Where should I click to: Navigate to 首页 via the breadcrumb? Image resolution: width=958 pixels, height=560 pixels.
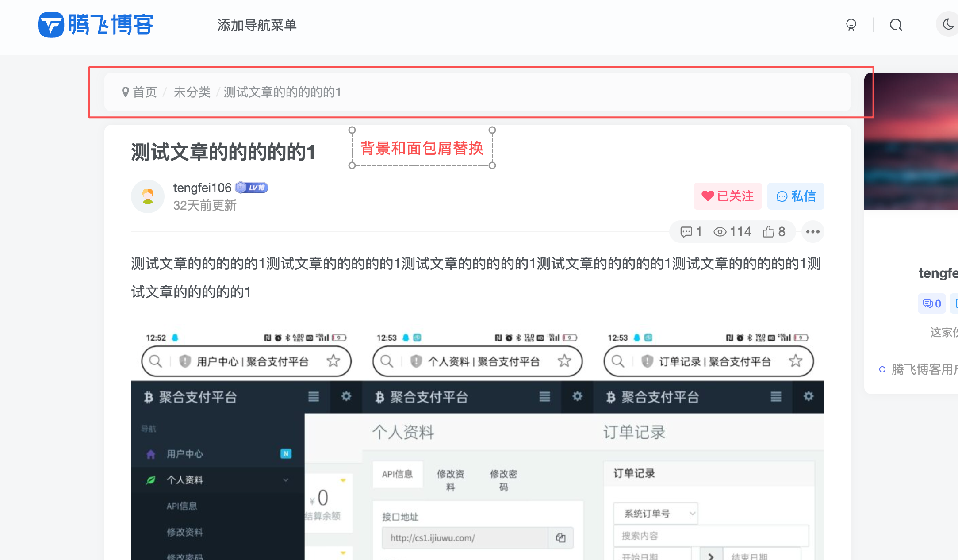click(145, 92)
